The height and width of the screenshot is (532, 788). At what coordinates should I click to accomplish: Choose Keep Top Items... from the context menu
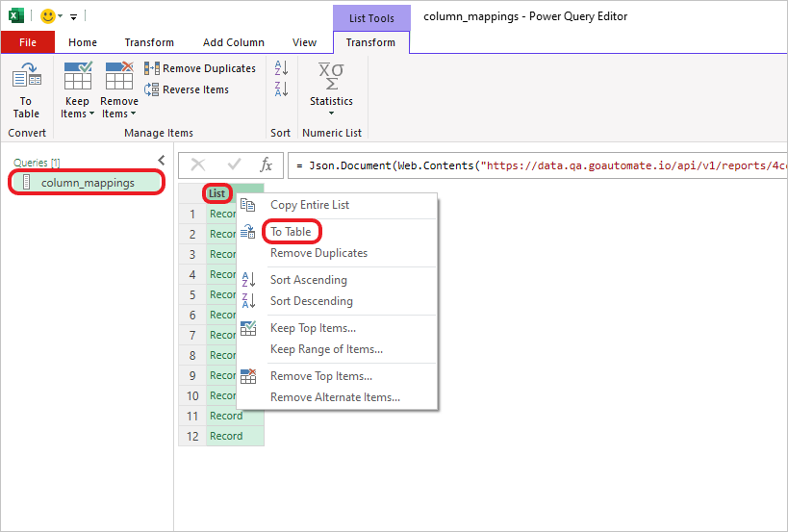tap(313, 328)
